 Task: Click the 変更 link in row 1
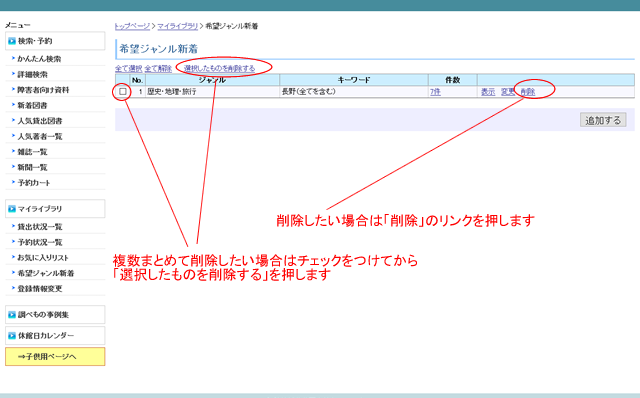(x=507, y=92)
